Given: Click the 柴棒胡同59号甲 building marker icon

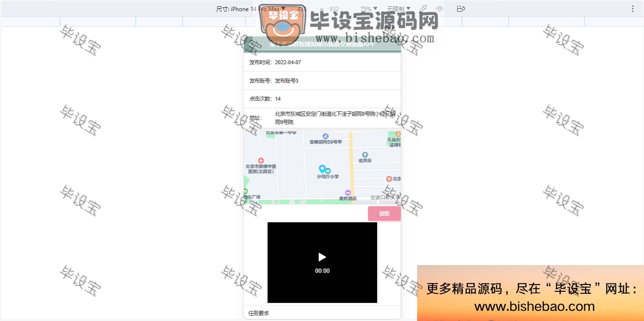Looking at the screenshot, I should [x=326, y=136].
